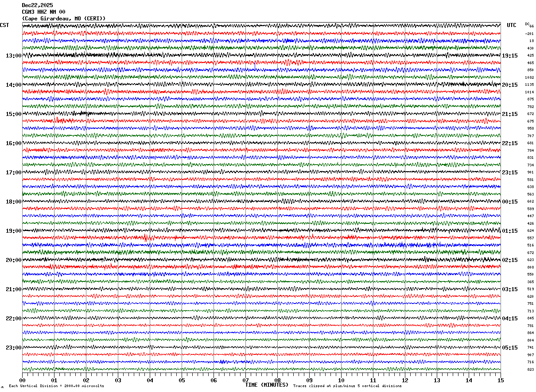Click the '16:00' CST time label
Image resolution: width=536 pixels, height=392 pixels.
click(x=14, y=143)
